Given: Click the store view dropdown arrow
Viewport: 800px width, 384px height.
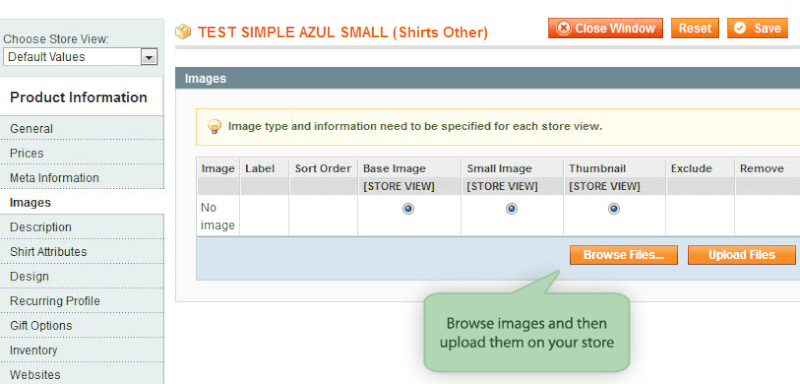Looking at the screenshot, I should pos(148,58).
